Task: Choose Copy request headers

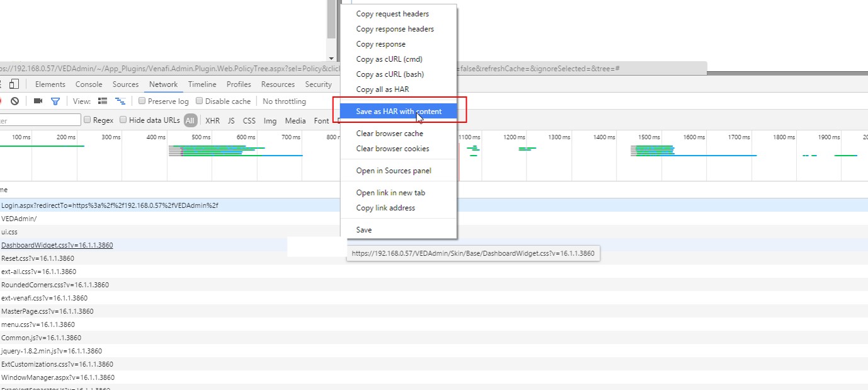Action: point(399,14)
